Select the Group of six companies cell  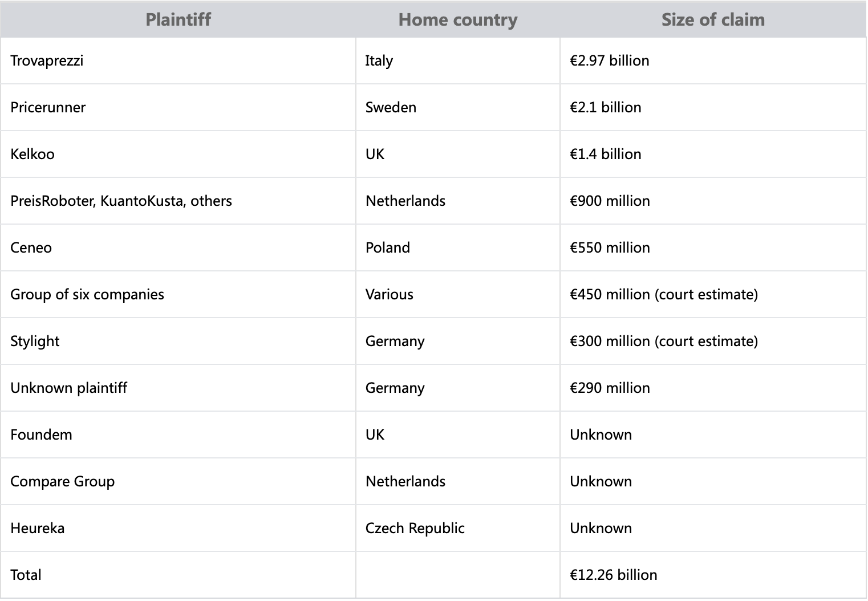(178, 295)
